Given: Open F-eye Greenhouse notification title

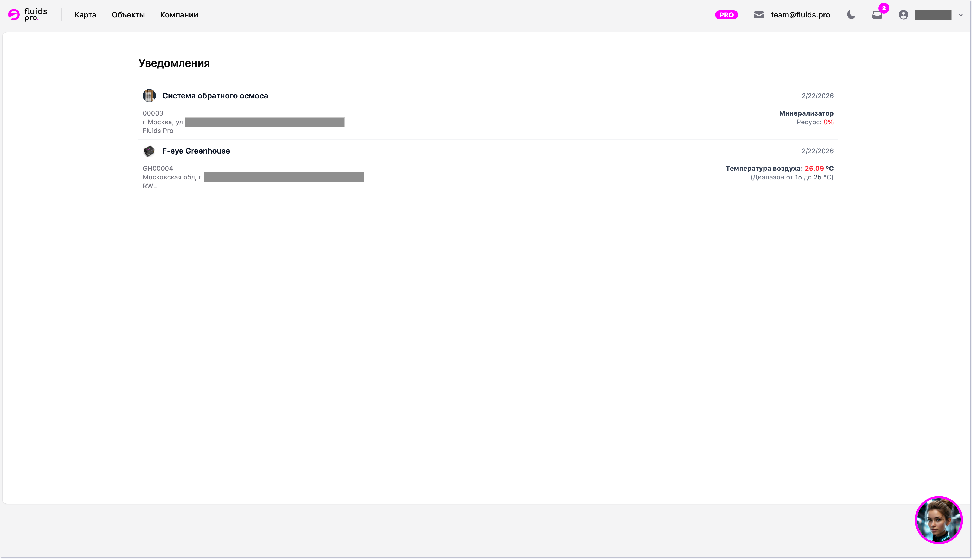Looking at the screenshot, I should (x=196, y=151).
